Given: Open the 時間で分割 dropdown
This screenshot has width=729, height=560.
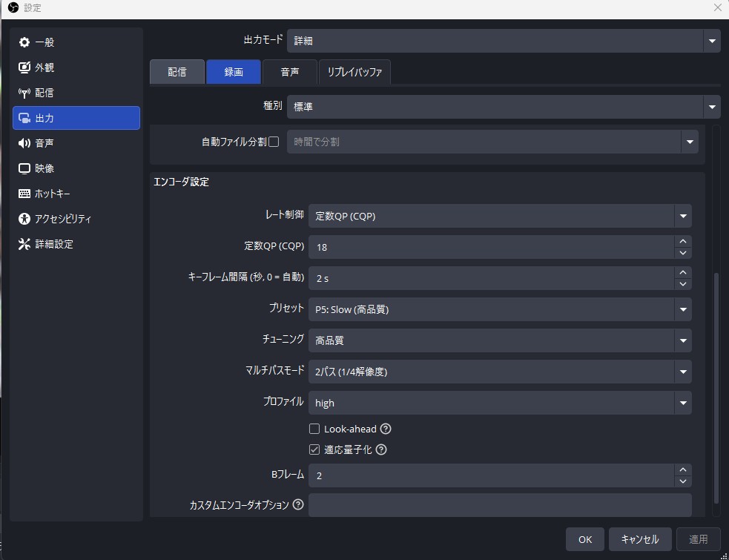Looking at the screenshot, I should [493, 142].
